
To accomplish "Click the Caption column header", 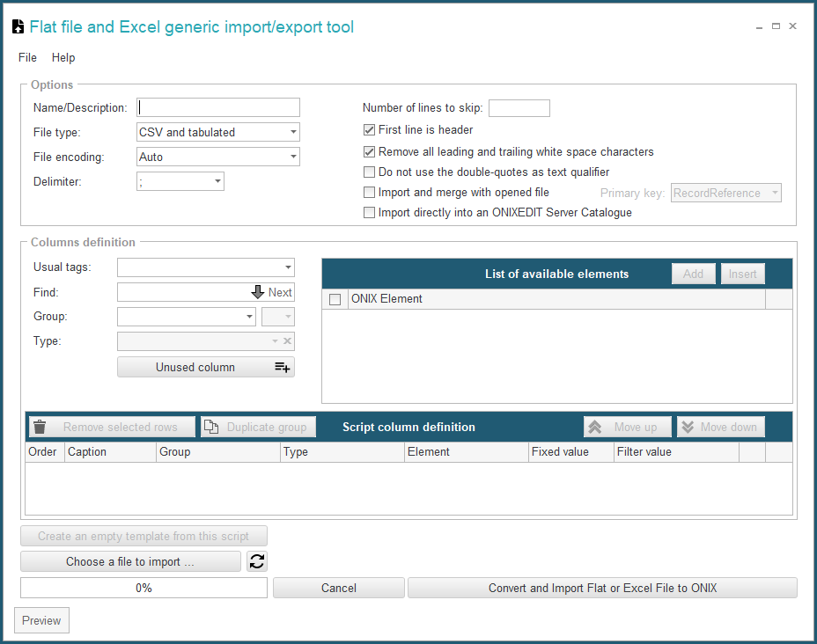I will (x=110, y=452).
